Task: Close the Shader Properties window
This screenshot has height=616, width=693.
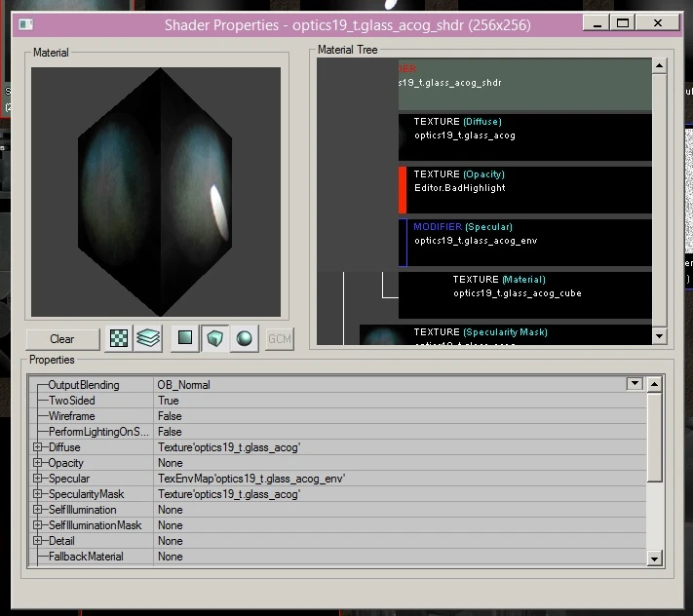Action: click(658, 22)
